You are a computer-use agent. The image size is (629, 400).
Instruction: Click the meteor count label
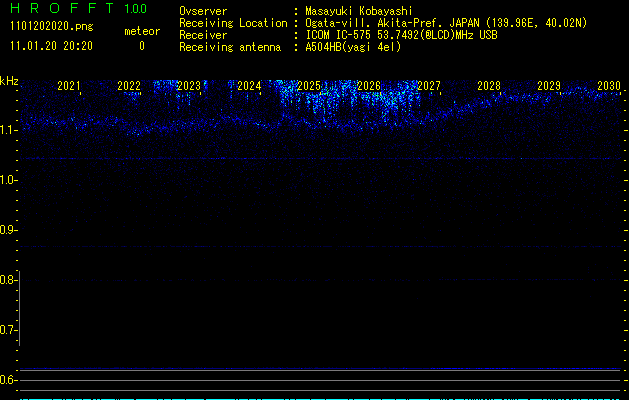[x=142, y=31]
